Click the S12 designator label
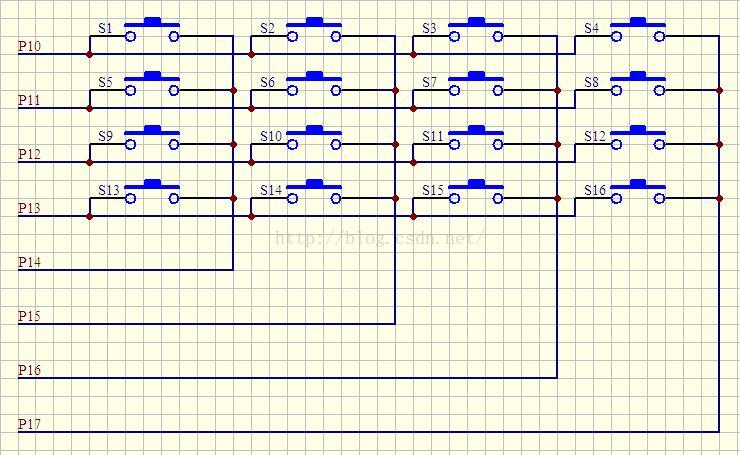Image resolution: width=740 pixels, height=455 pixels. [x=595, y=136]
